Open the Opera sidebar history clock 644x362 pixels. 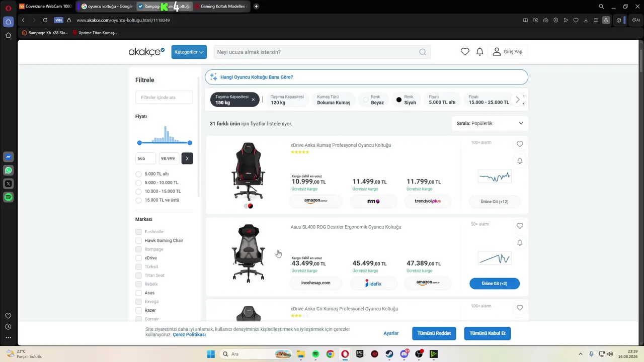coord(8,327)
